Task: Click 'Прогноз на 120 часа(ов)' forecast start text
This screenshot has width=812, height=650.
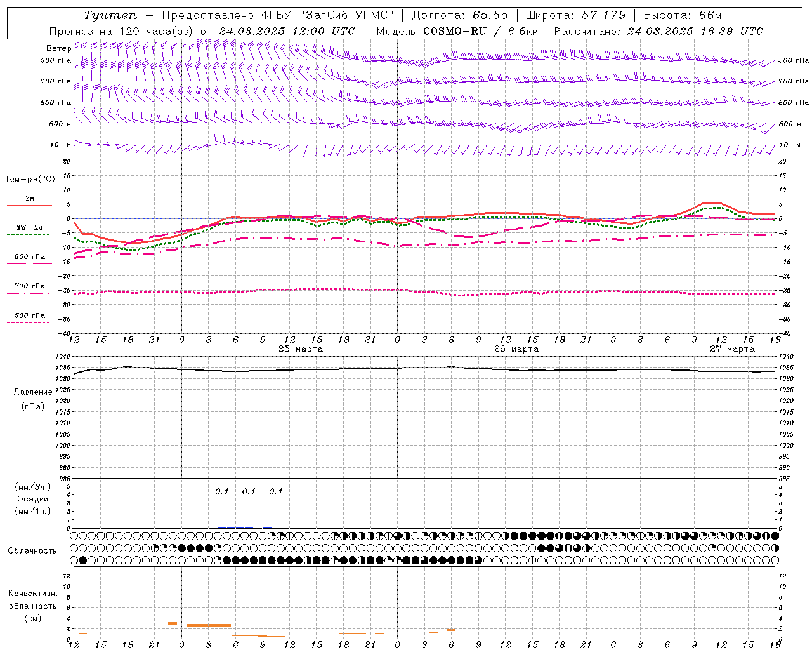Action: tap(122, 31)
